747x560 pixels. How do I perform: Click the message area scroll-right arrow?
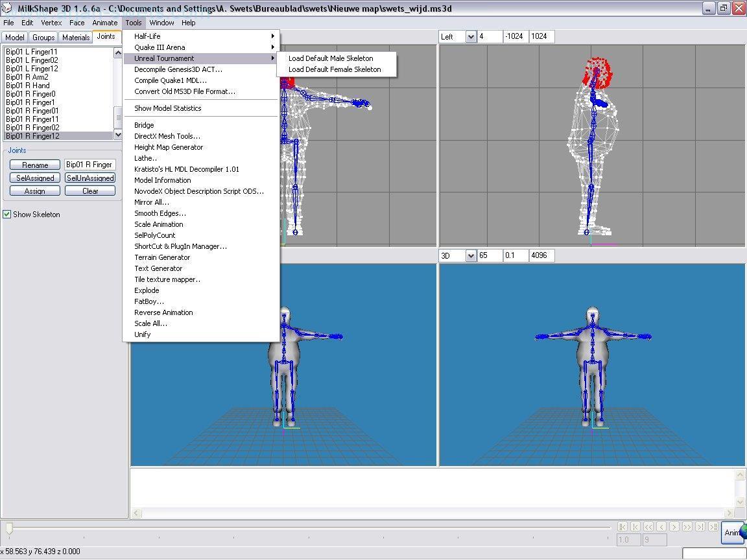click(729, 513)
